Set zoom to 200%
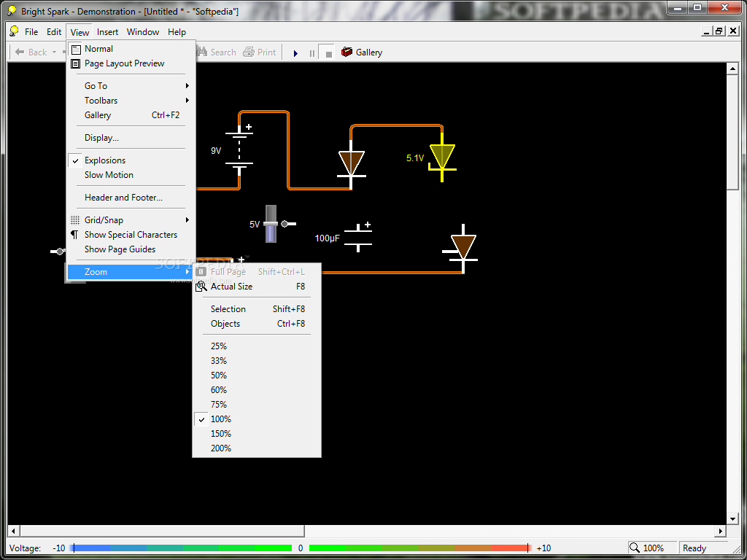The height and width of the screenshot is (560, 747). [x=257, y=448]
